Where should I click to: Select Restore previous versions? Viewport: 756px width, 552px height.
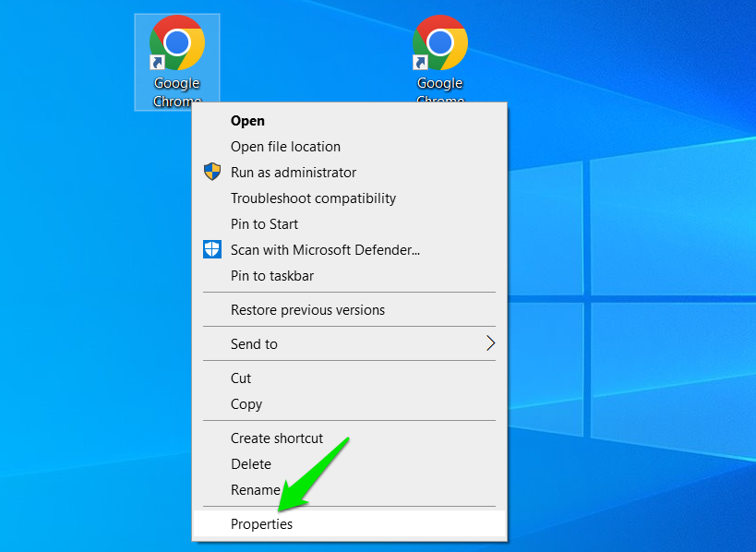pos(307,309)
